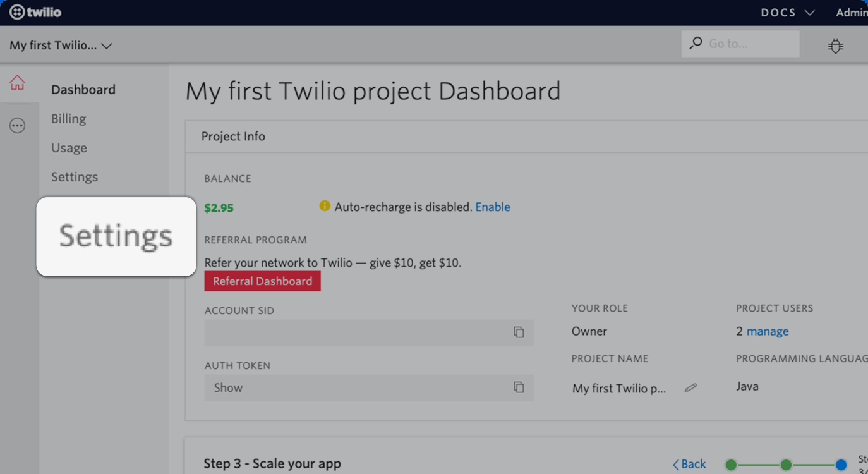Copy the Auth Token value
The height and width of the screenshot is (474, 868).
click(x=519, y=387)
